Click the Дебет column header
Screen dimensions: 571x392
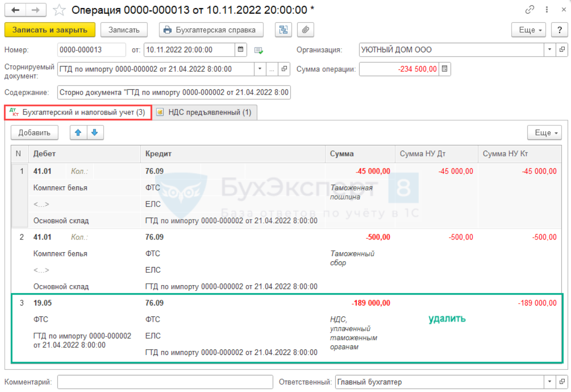click(x=84, y=154)
